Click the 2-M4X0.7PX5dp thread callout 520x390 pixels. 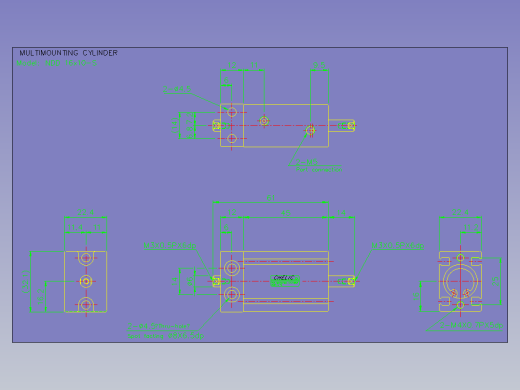pyautogui.click(x=472, y=325)
